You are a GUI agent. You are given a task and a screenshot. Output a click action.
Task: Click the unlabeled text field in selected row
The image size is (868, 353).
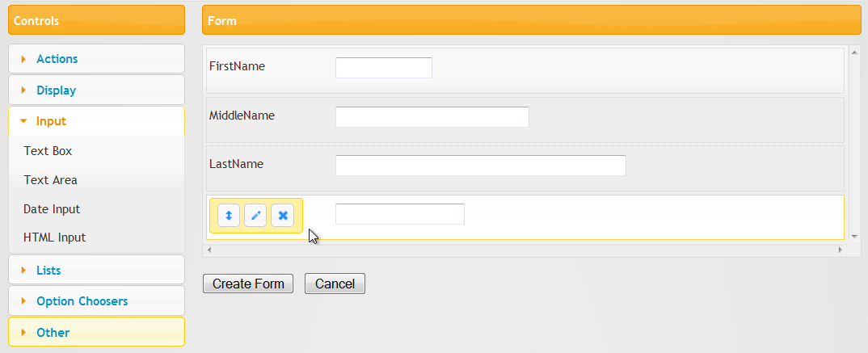pyautogui.click(x=399, y=214)
